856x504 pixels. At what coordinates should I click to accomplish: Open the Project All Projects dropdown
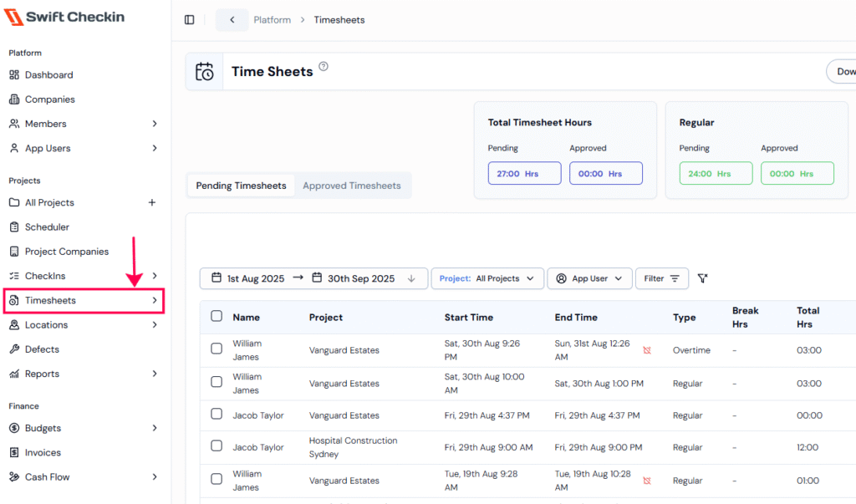[x=487, y=278]
